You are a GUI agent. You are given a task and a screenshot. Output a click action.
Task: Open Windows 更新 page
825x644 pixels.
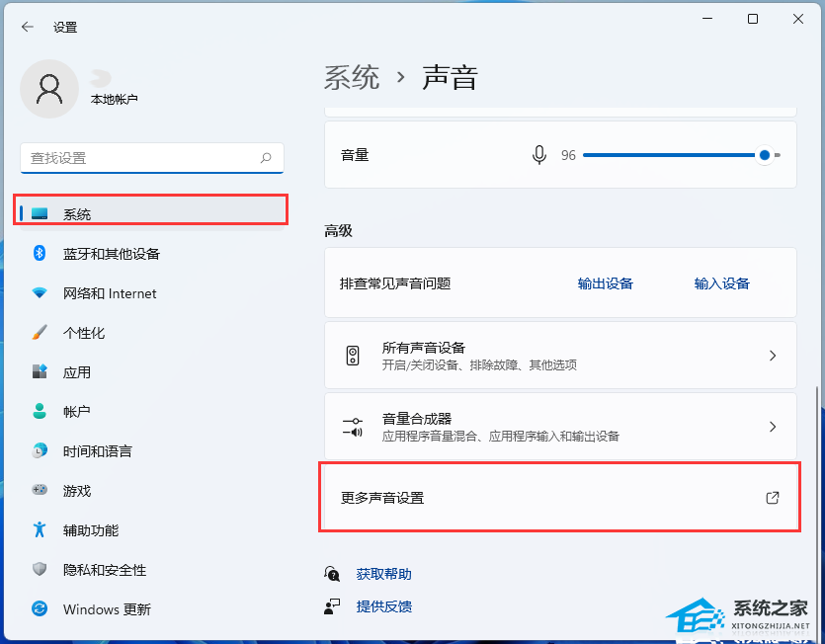coord(151,609)
